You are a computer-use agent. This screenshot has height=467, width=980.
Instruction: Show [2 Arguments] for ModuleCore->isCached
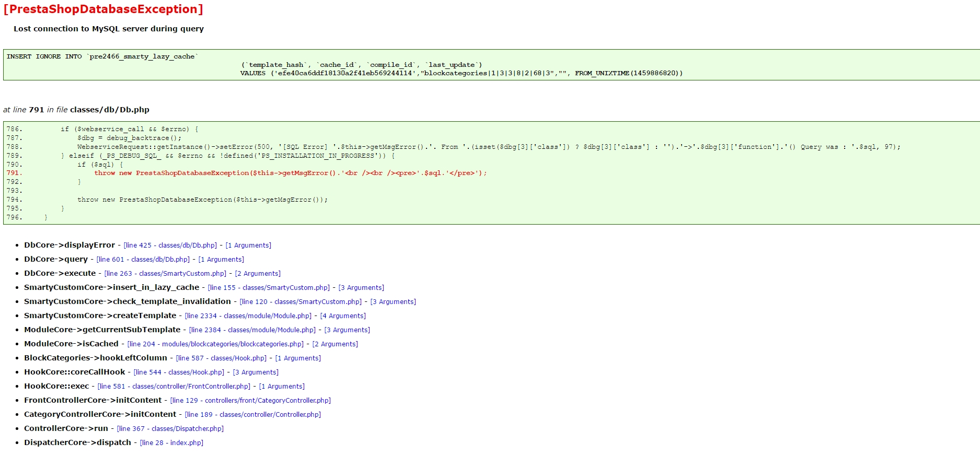tap(335, 344)
